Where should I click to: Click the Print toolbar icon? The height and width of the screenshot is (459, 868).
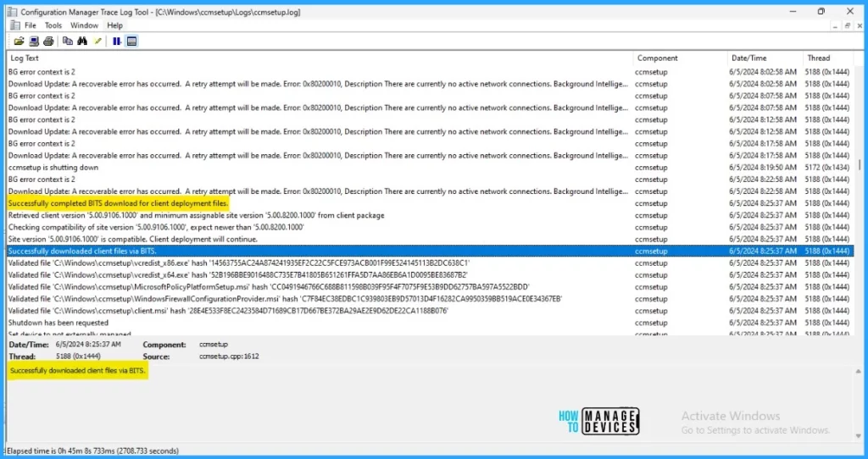click(48, 41)
